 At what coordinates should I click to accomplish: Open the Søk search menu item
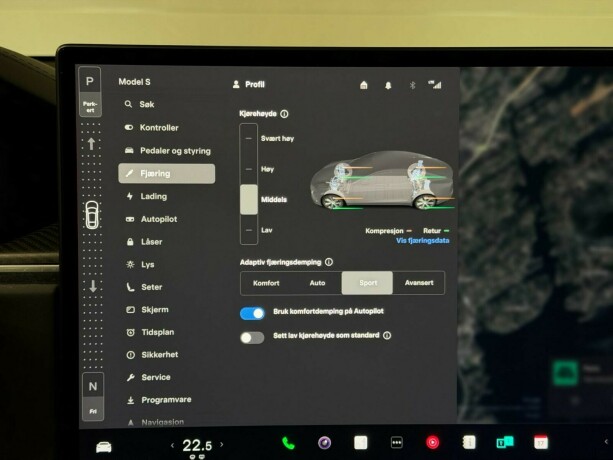(140, 104)
